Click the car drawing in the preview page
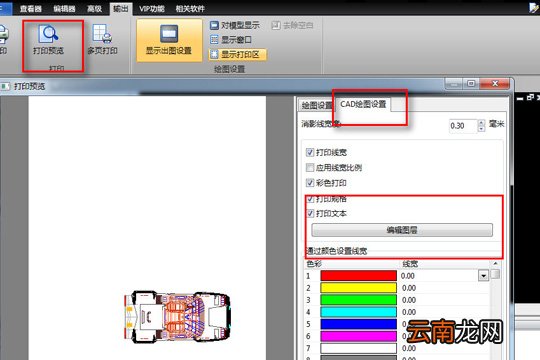Viewport: 540px width, 360px height. pos(177,316)
